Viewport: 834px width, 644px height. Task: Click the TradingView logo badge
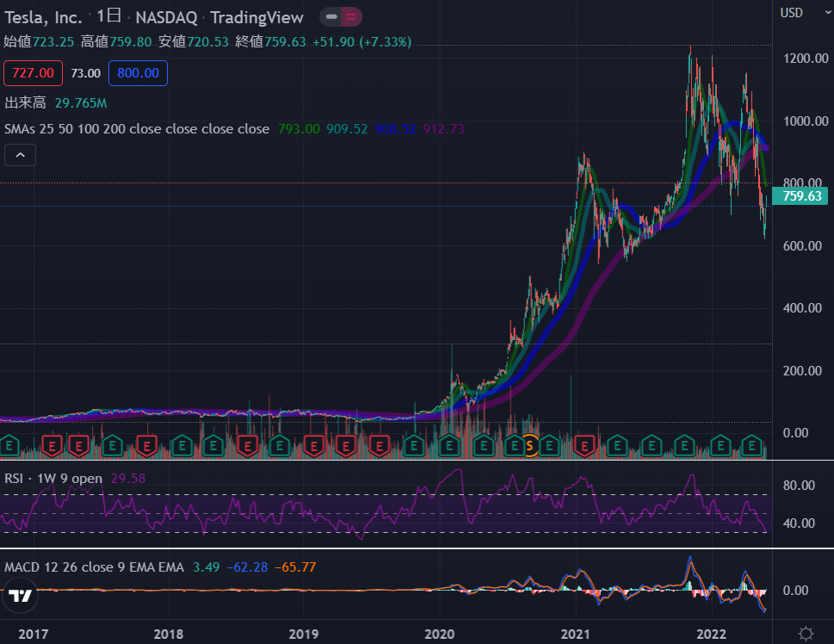pyautogui.click(x=20, y=596)
